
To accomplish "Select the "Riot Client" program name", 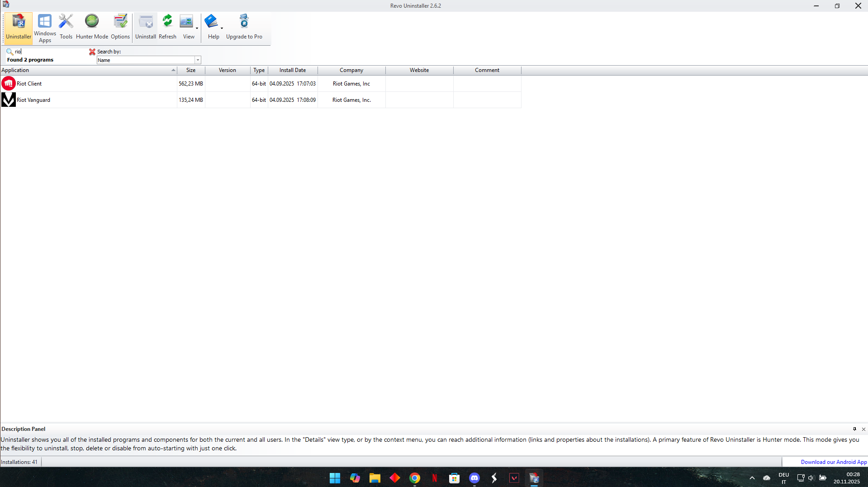I will 29,84.
